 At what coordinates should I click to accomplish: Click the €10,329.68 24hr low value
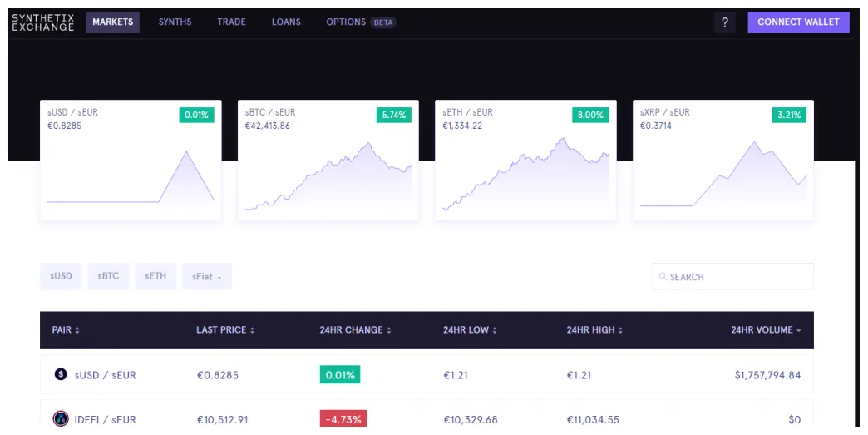click(471, 419)
